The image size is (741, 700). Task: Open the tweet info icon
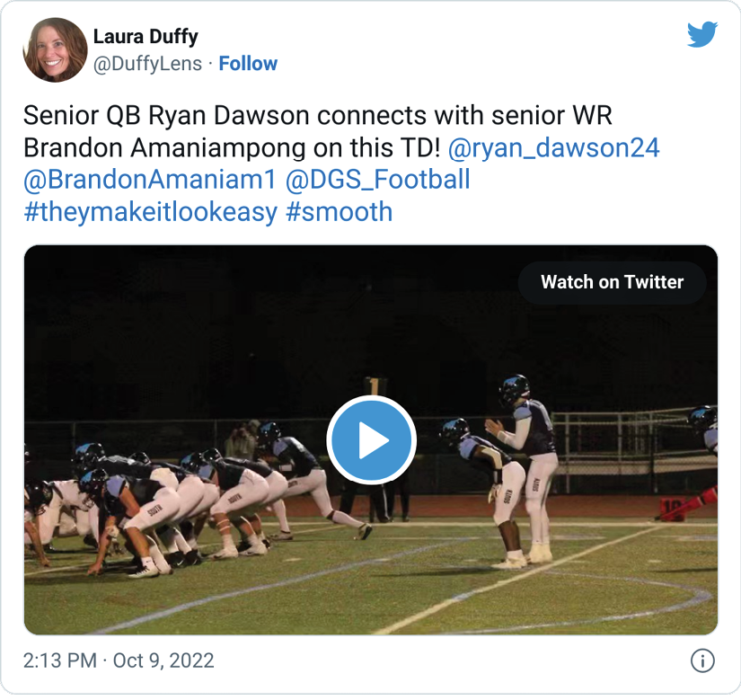[x=702, y=660]
